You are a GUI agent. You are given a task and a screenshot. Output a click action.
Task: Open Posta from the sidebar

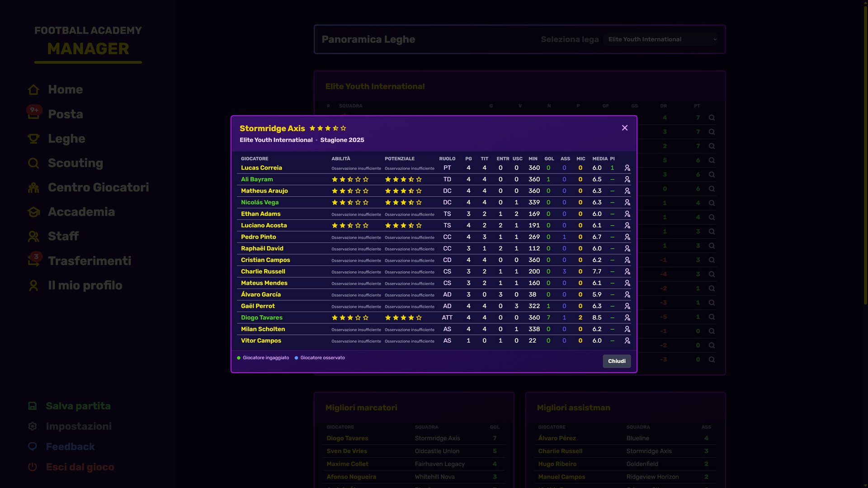coord(66,114)
